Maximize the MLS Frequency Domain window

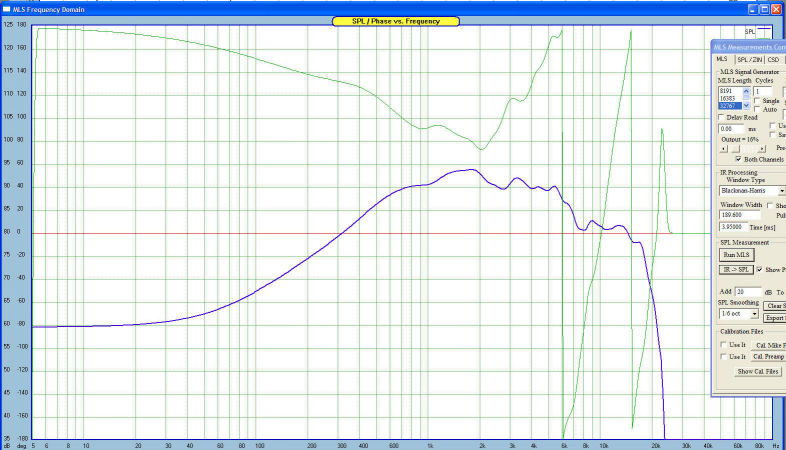point(764,9)
